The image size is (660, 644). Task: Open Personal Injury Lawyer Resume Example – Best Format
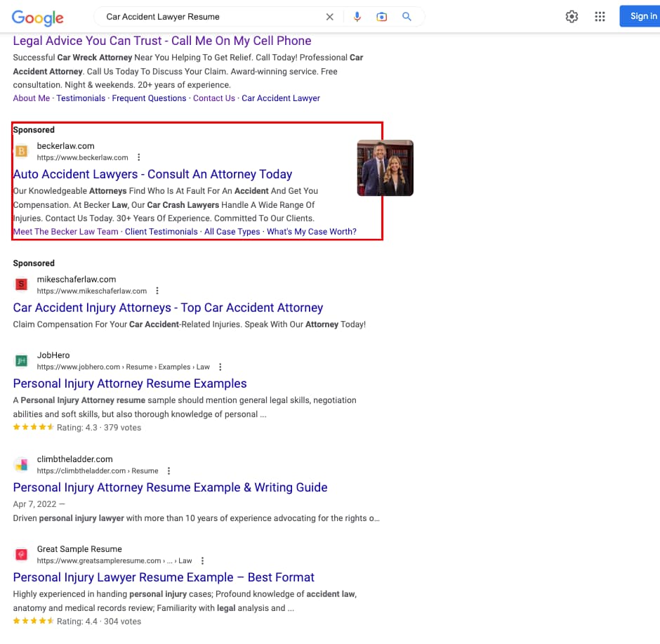coord(164,577)
